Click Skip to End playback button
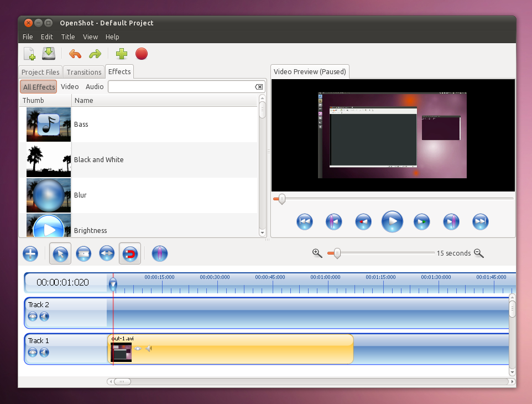The image size is (532, 404). pyautogui.click(x=481, y=222)
